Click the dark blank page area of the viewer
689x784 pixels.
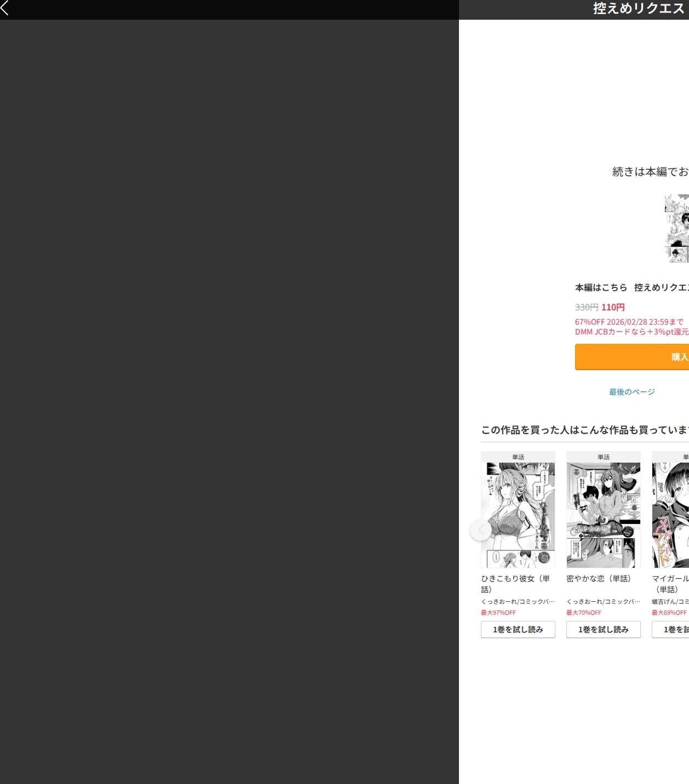229,402
